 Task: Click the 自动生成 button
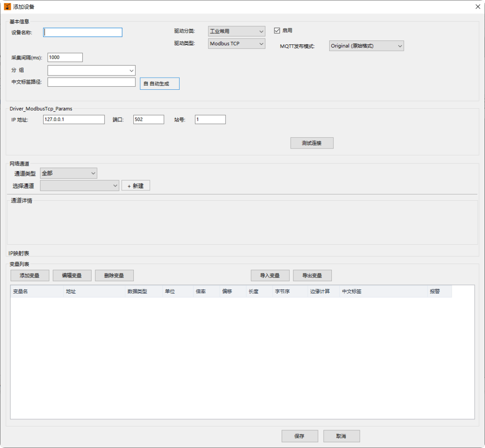159,83
